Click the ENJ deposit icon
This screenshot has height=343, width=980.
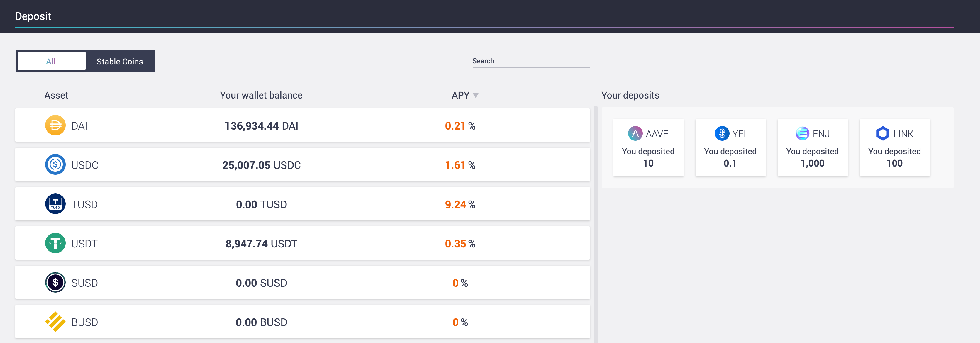[802, 133]
